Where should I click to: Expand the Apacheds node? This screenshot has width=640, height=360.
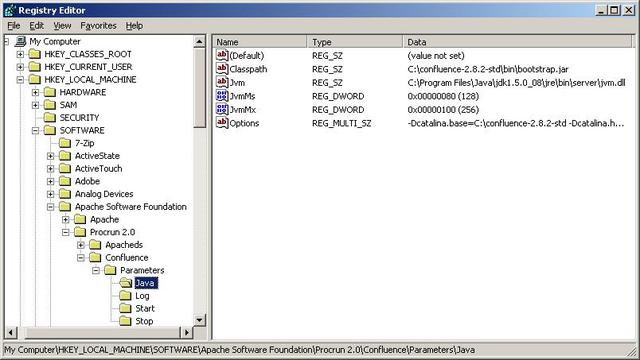coord(81,245)
